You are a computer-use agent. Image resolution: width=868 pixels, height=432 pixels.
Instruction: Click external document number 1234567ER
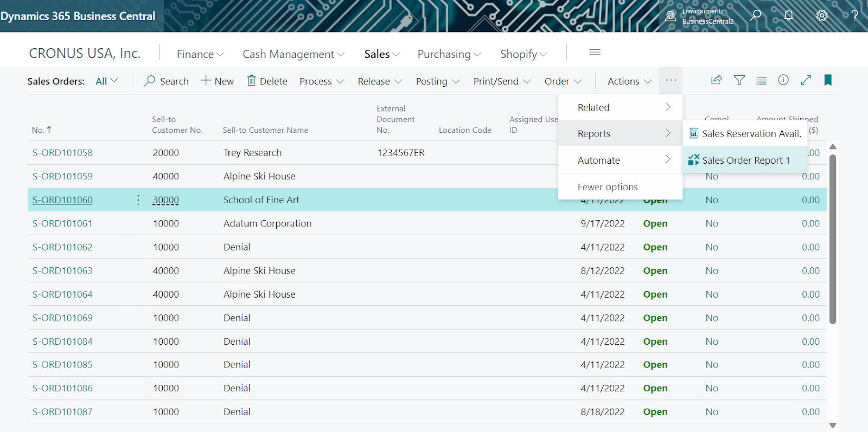(401, 153)
